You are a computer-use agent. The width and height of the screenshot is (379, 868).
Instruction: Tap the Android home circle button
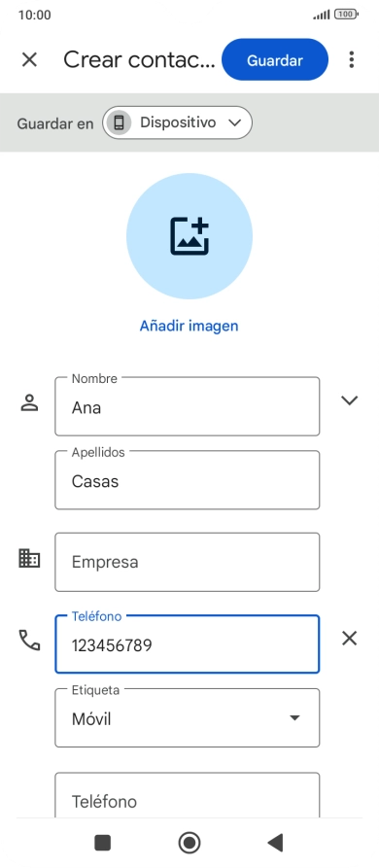(x=189, y=843)
